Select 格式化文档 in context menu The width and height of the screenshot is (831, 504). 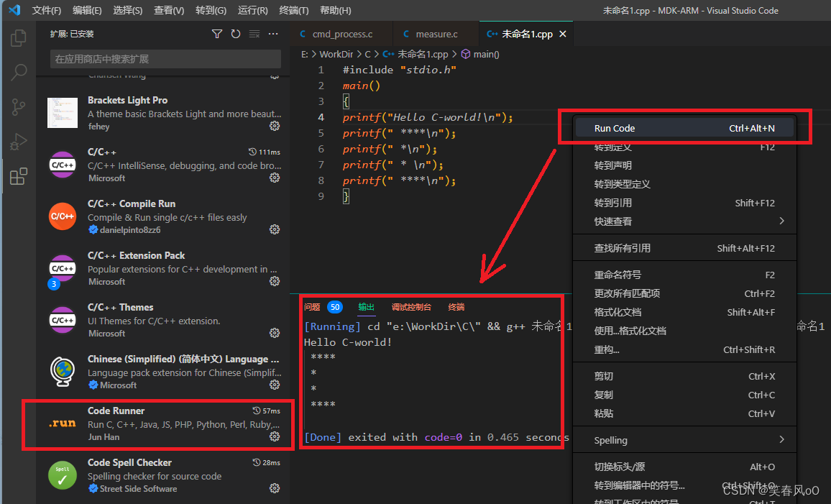[x=684, y=312]
